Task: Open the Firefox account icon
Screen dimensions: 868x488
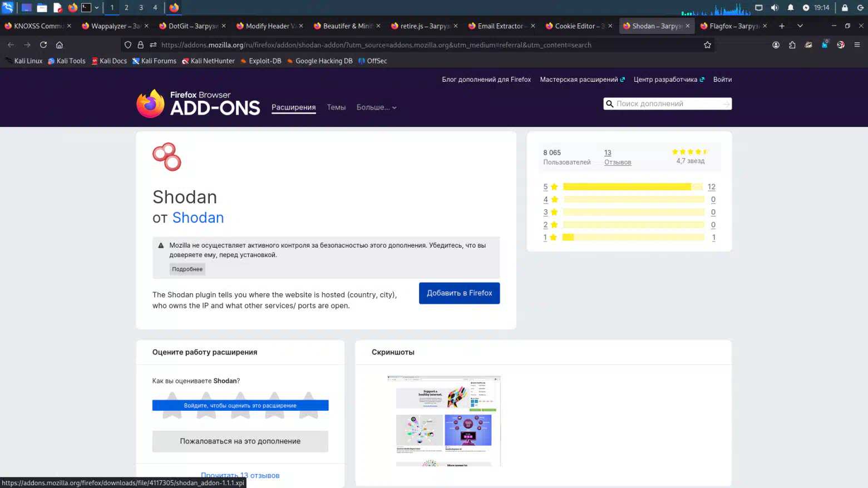Action: pyautogui.click(x=776, y=45)
